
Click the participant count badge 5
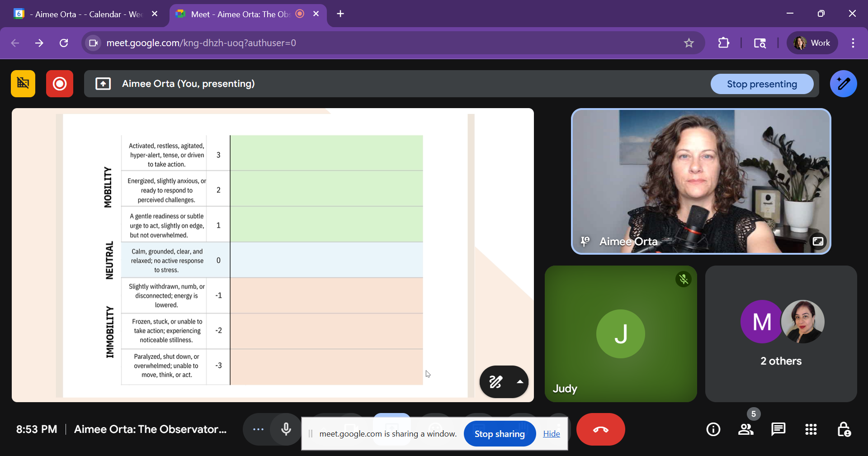[753, 414]
